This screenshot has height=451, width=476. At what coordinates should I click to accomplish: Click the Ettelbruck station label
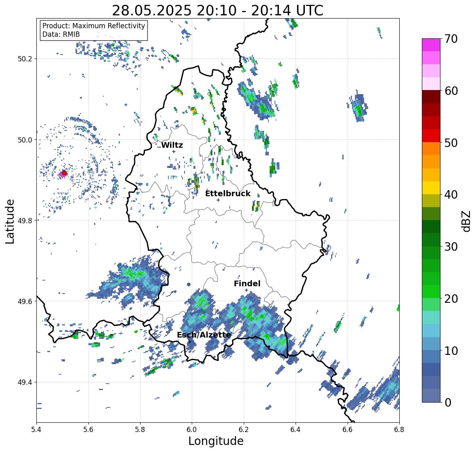click(x=228, y=193)
